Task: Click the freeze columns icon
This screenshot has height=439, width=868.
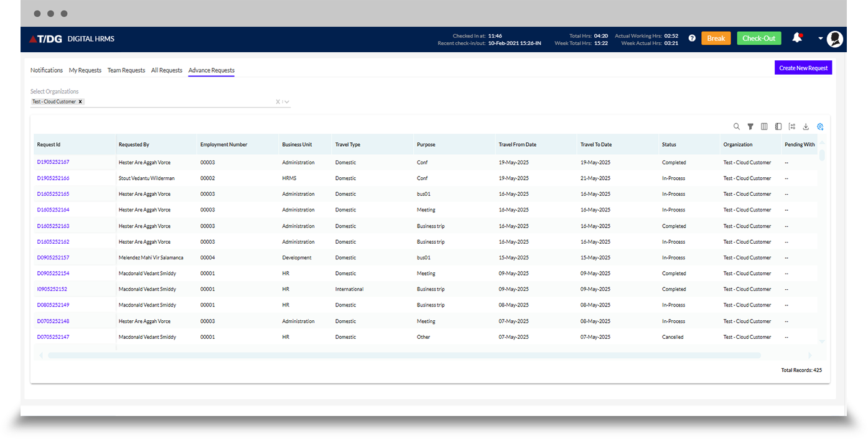Action: (x=778, y=127)
